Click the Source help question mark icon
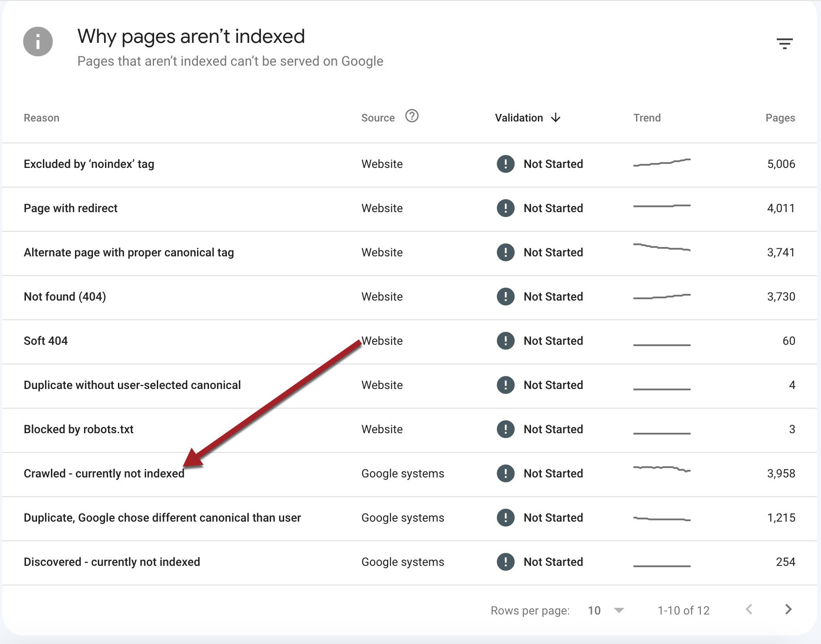This screenshot has width=821, height=644. [411, 116]
